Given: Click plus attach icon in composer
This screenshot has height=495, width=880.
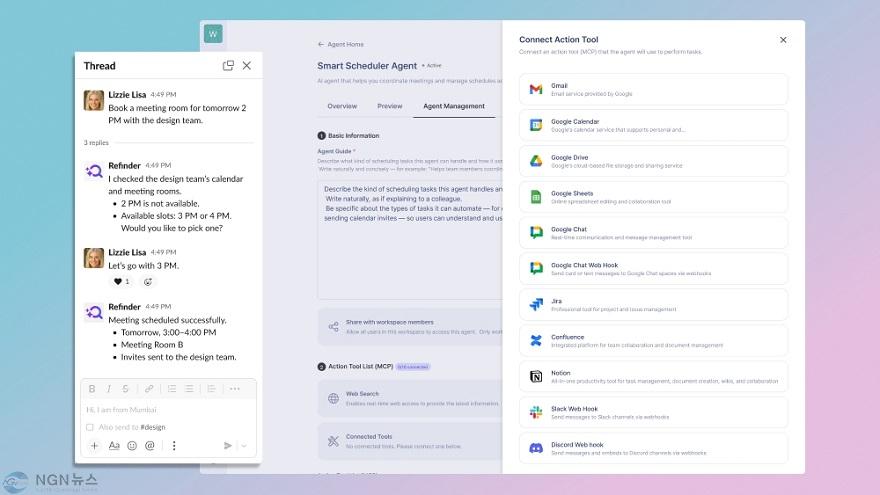Looking at the screenshot, I should 94,446.
